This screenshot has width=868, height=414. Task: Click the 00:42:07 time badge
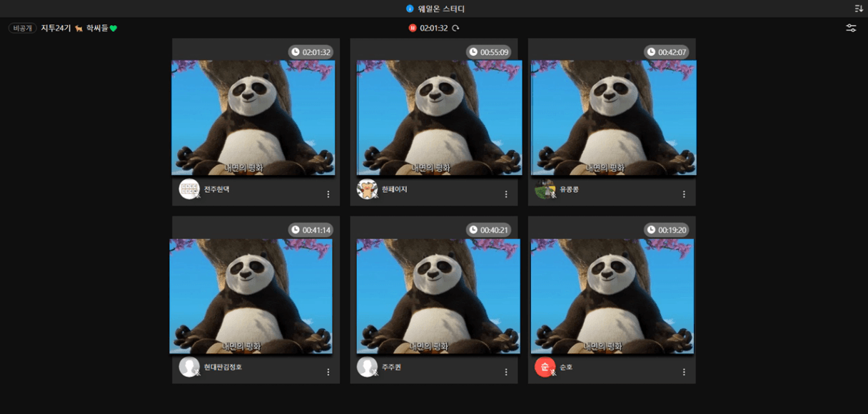coord(666,52)
